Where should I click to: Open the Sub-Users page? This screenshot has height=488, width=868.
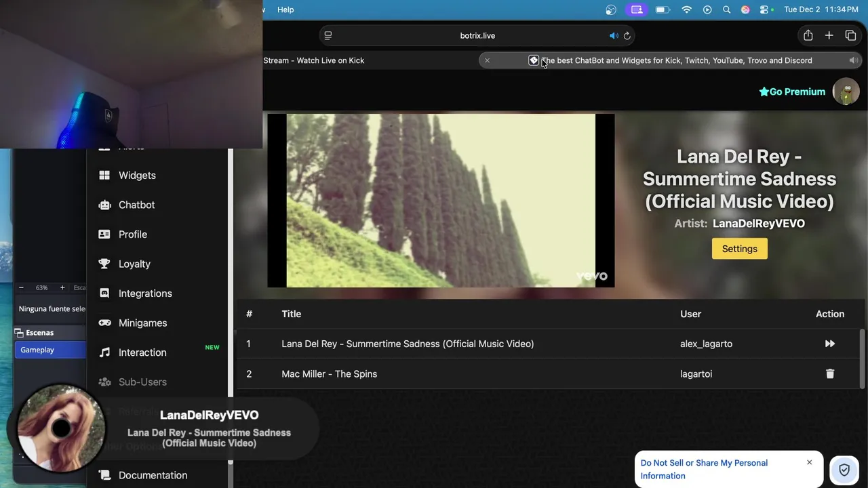pyautogui.click(x=142, y=382)
